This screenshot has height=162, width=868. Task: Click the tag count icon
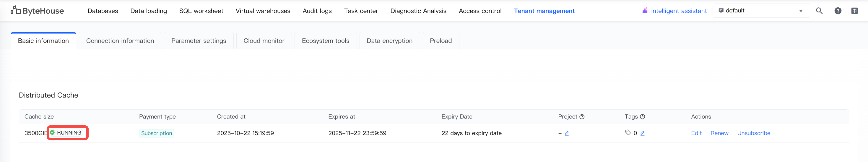[628, 133]
